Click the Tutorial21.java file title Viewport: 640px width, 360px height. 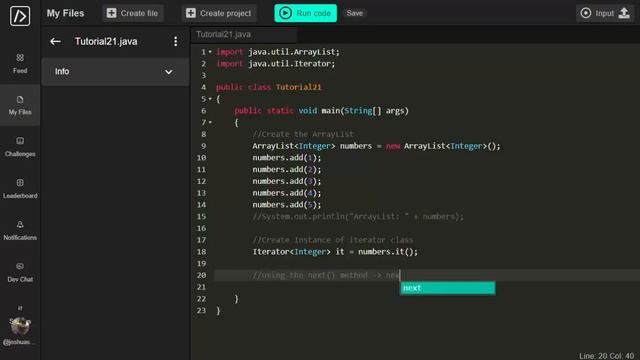[106, 41]
